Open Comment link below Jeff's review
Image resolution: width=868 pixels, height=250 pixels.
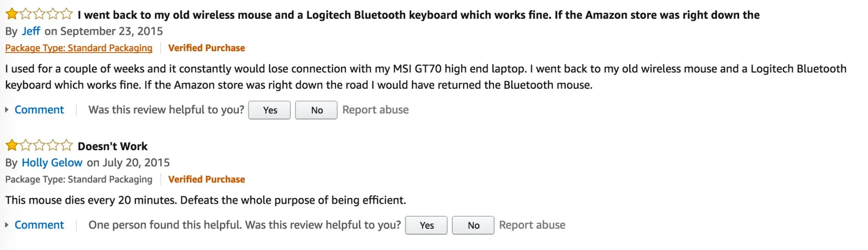[39, 110]
